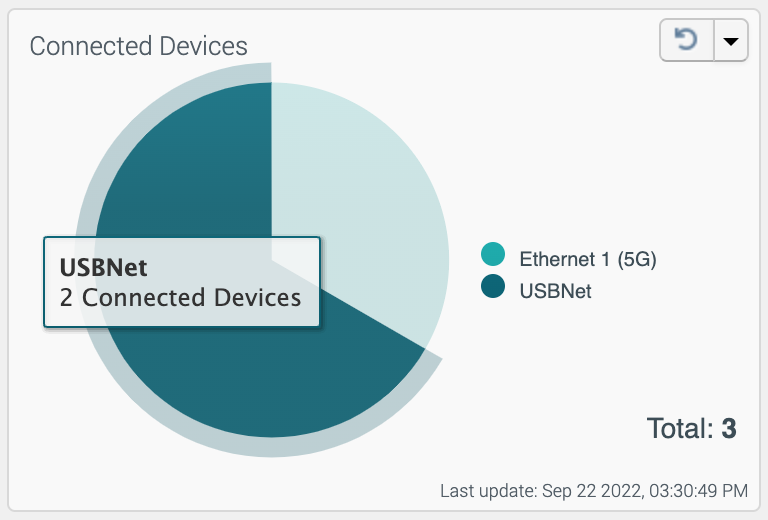Click the total count number 3

pyautogui.click(x=729, y=429)
